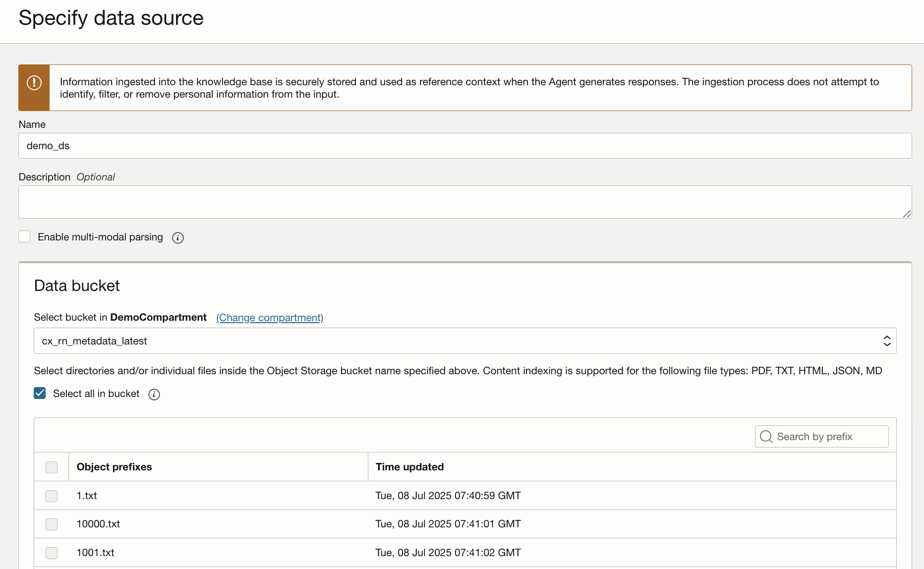The image size is (924, 569).
Task: Click into the Description text area
Action: 464,202
